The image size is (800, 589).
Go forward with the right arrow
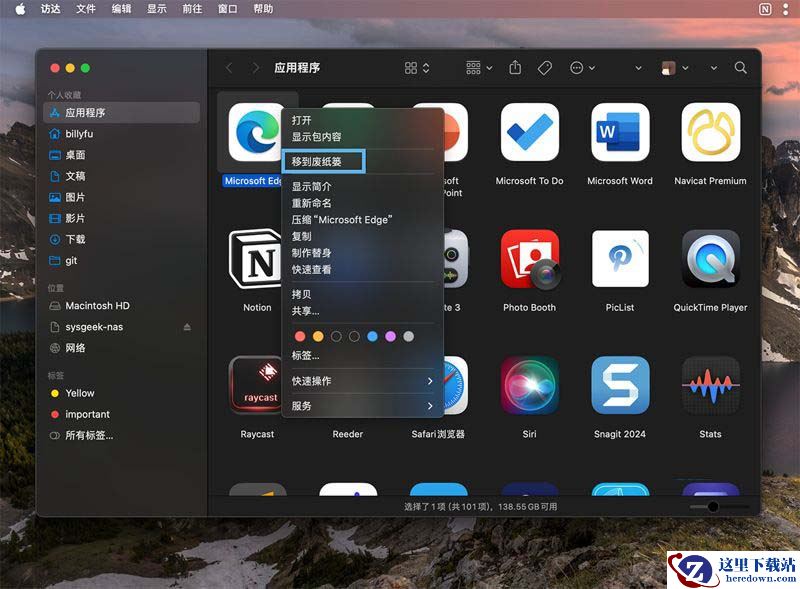(x=256, y=68)
